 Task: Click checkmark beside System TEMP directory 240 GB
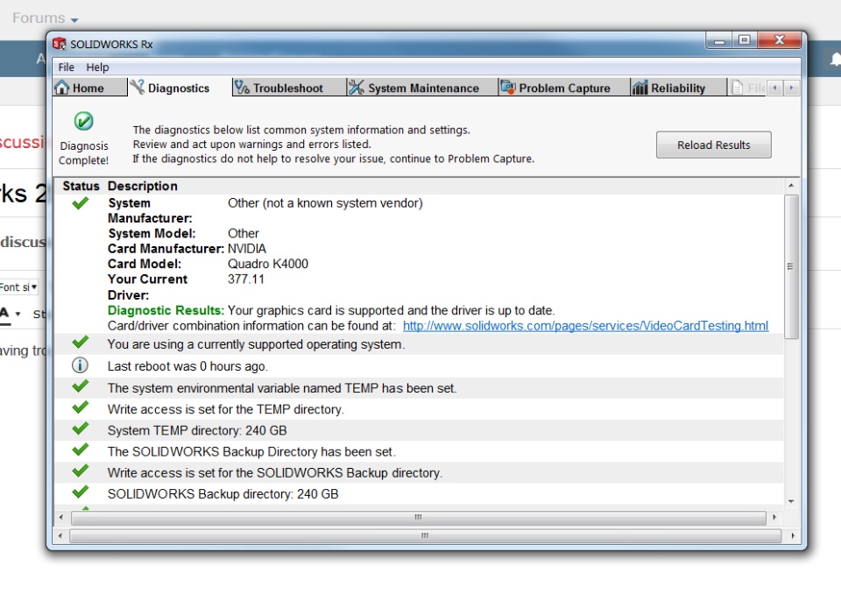pos(81,428)
